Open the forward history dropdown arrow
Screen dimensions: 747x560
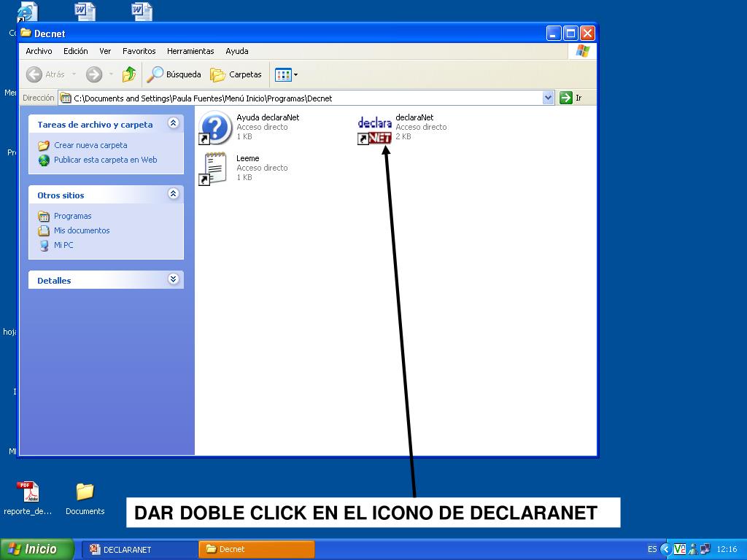tap(111, 74)
